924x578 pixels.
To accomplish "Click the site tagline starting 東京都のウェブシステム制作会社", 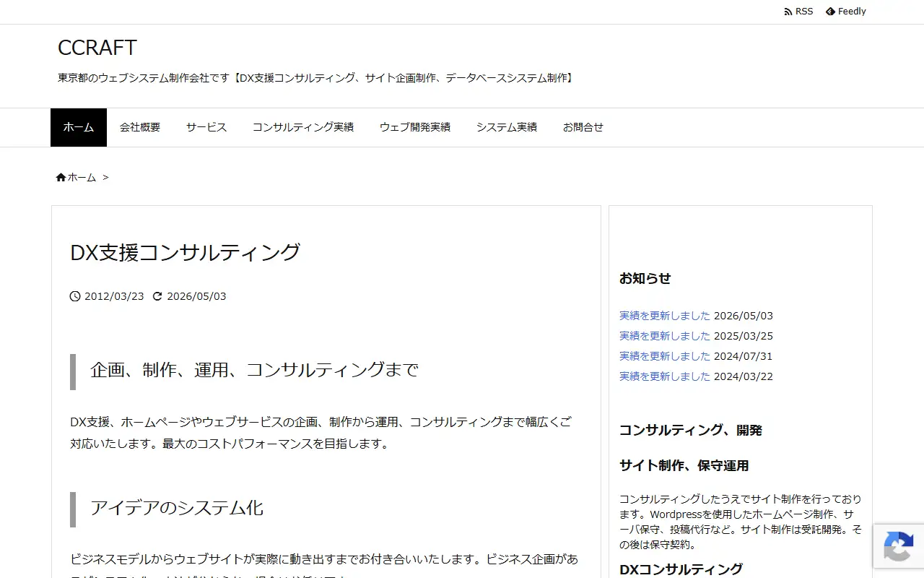I will 317,78.
